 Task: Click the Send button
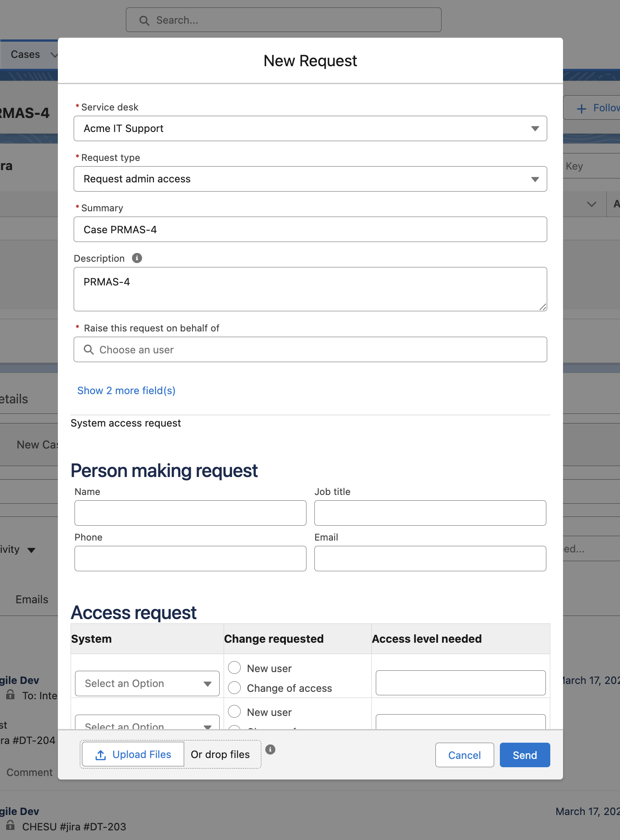click(x=524, y=755)
